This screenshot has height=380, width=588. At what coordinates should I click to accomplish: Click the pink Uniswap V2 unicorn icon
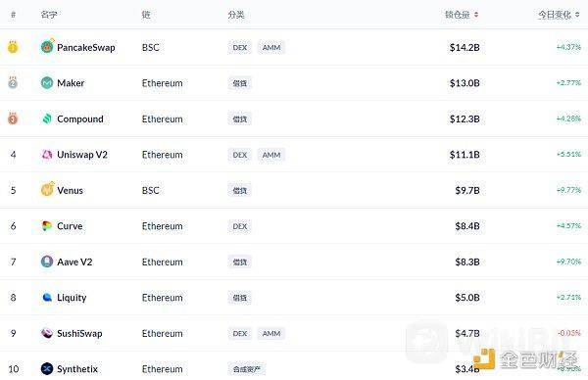pyautogui.click(x=47, y=154)
